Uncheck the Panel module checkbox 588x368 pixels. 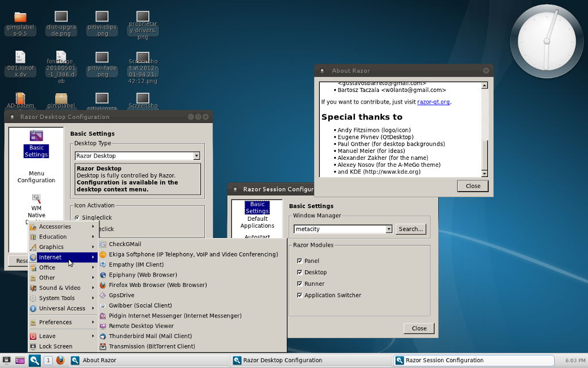(x=300, y=261)
